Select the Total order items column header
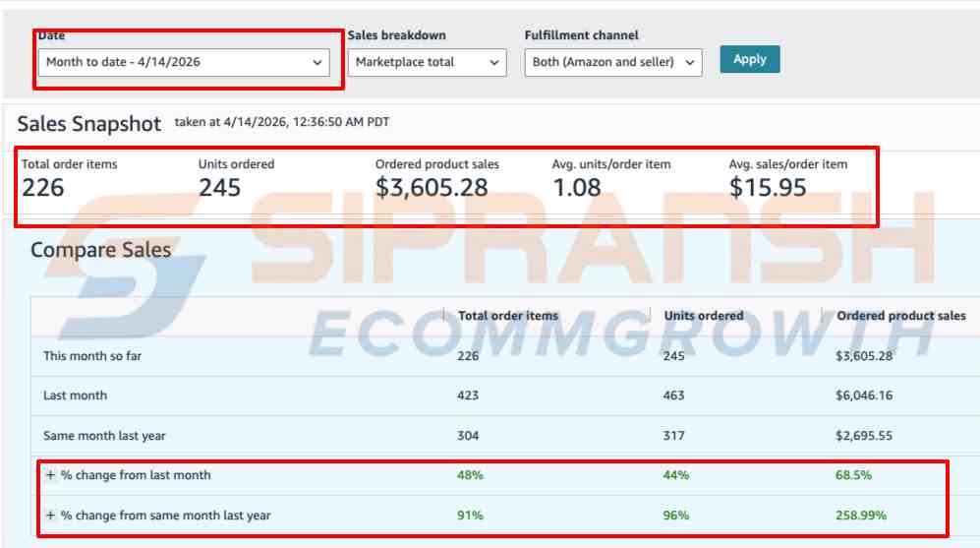Viewport: 980px width, 548px height. [507, 316]
